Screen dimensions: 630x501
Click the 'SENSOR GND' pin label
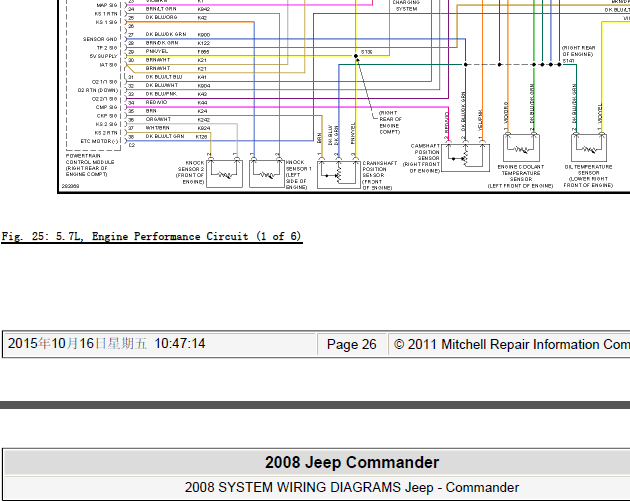[x=100, y=39]
